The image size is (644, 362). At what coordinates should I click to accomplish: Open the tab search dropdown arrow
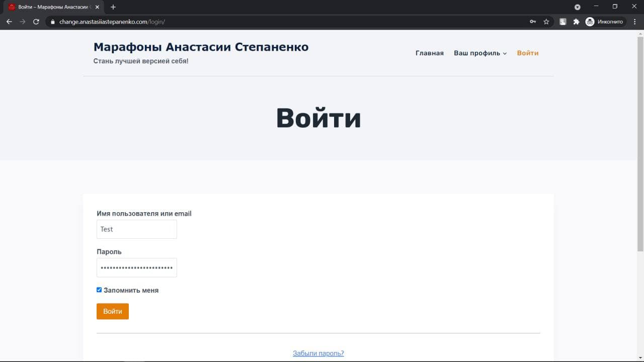(578, 7)
